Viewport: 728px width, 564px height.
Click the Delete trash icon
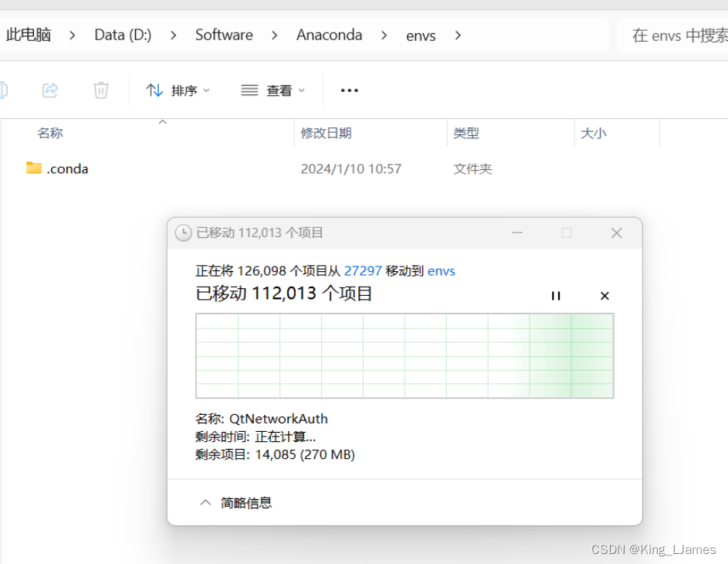100,90
